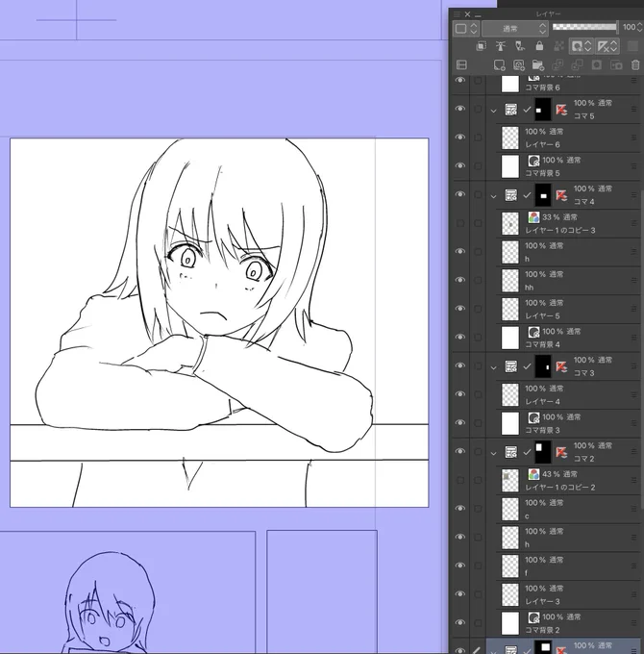Apply mask to layer icon
Image resolution: width=644 pixels, height=654 pixels.
[616, 65]
